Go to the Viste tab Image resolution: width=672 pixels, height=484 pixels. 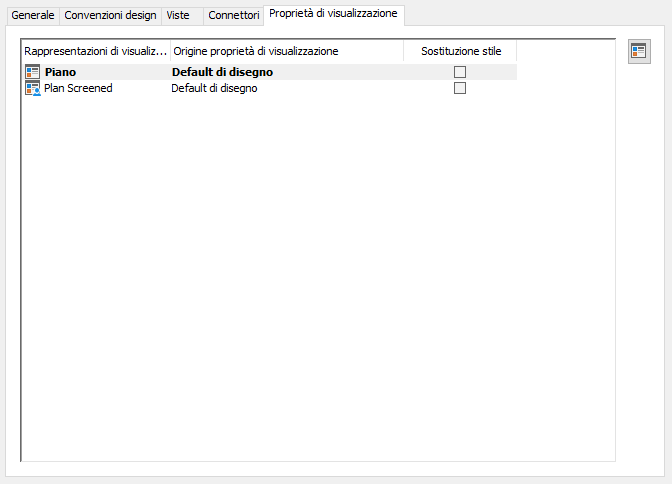pyautogui.click(x=178, y=16)
